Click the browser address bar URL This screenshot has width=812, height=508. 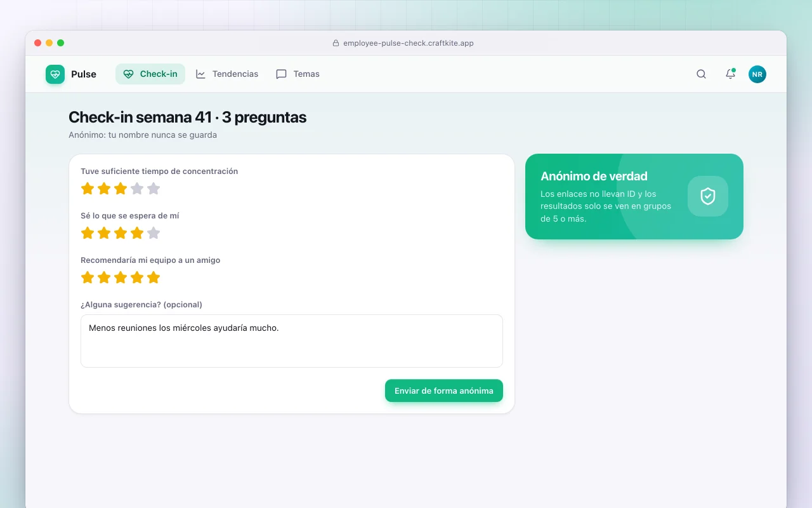pos(408,43)
